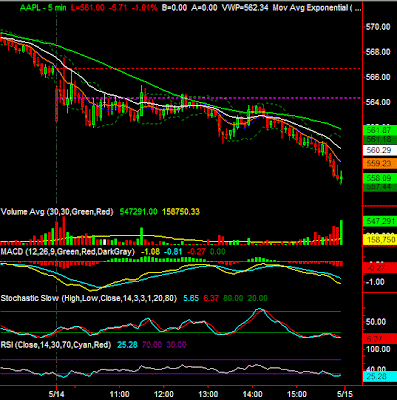Image resolution: width=397 pixels, height=400 pixels.
Task: Select the orange 559.23 price label
Action: [379, 163]
